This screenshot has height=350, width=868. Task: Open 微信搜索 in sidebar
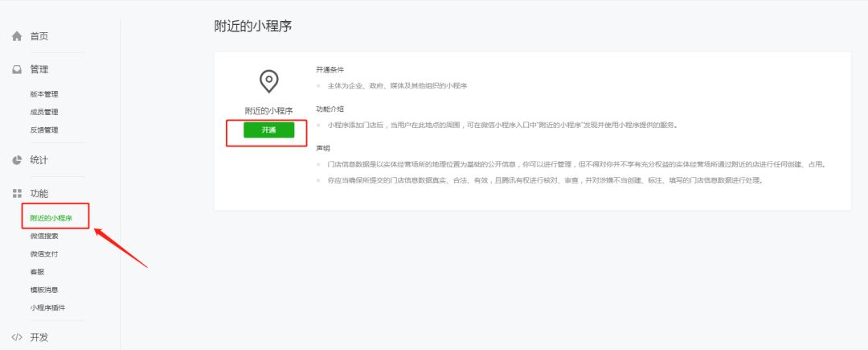click(x=44, y=236)
